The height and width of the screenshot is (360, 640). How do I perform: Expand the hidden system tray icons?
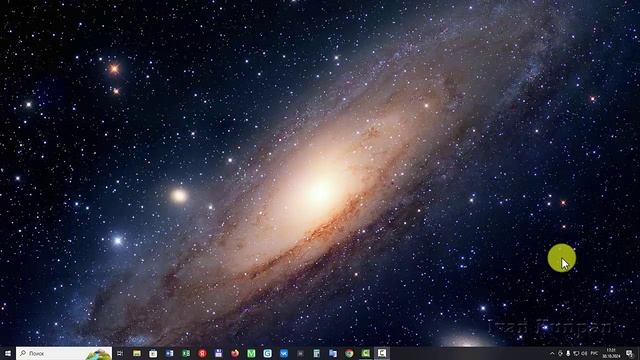click(x=552, y=353)
